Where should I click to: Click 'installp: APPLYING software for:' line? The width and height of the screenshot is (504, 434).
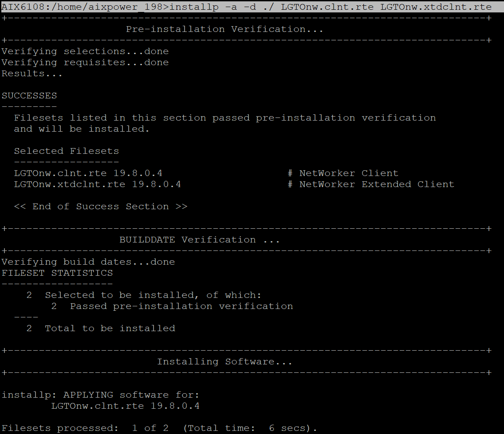point(100,395)
